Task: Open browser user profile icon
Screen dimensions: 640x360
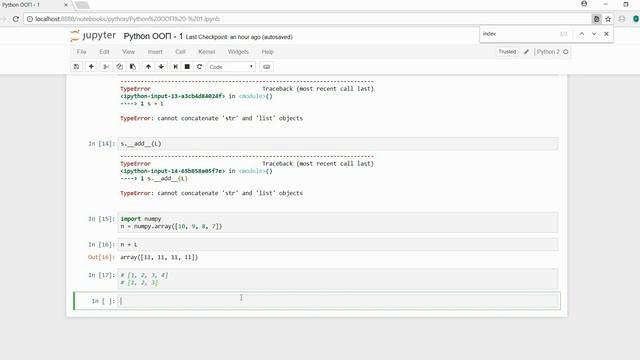Action: (584, 4)
